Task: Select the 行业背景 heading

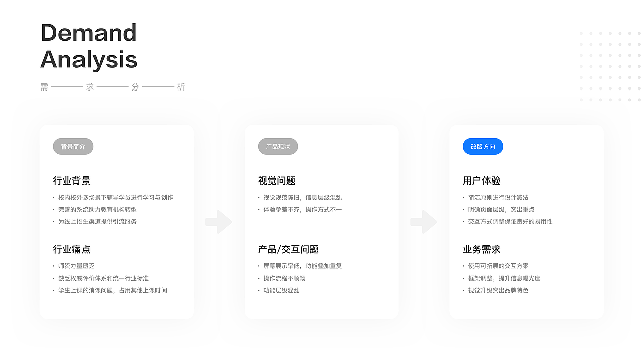Action: point(72,181)
